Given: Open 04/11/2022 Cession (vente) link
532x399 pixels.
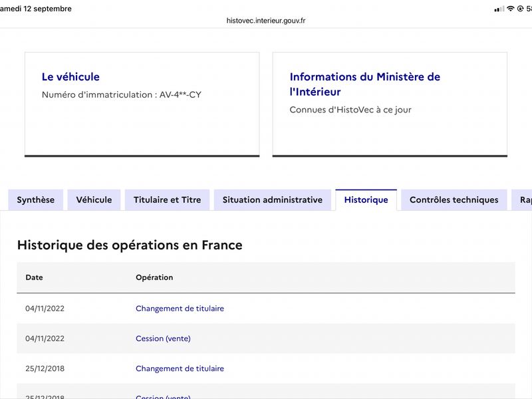Looking at the screenshot, I should 163,338.
